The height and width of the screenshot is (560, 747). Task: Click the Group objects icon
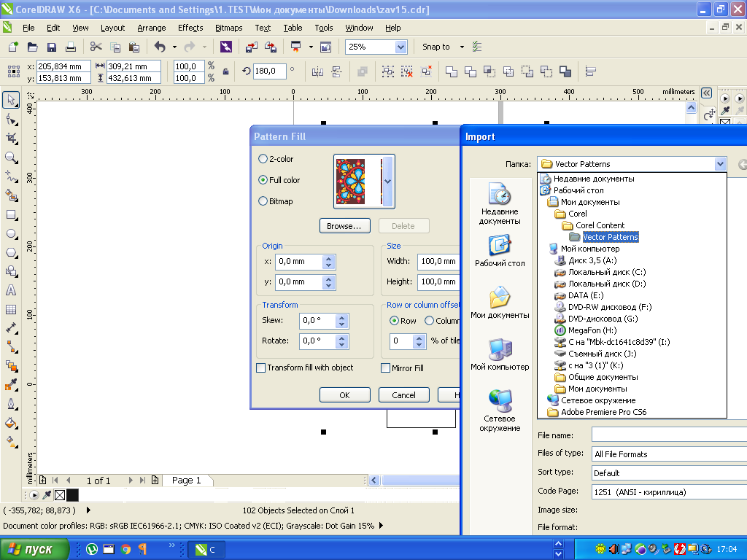(388, 71)
